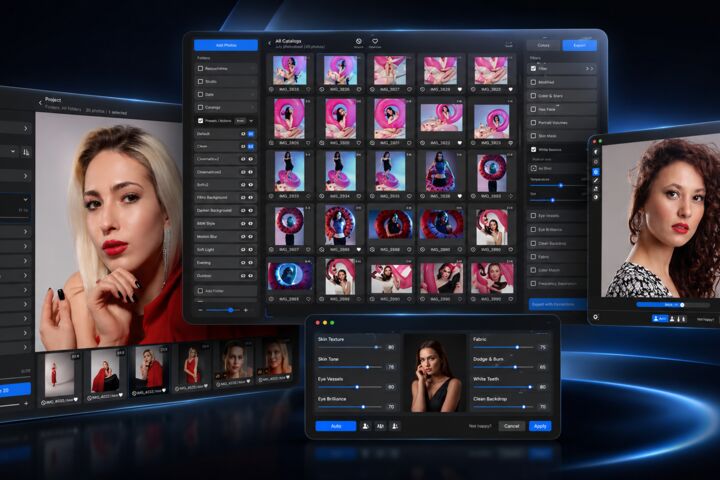Adjust the Dodge & Burn slider

coord(504,367)
